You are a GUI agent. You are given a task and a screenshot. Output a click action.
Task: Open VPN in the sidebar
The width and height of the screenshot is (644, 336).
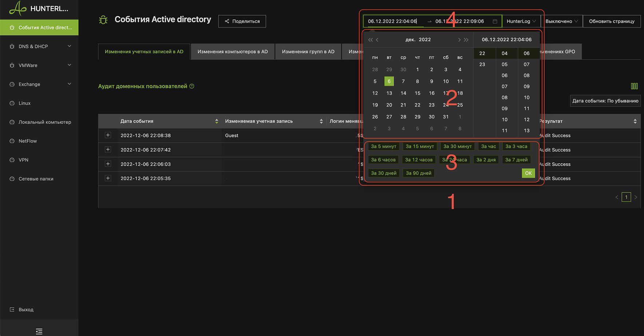coord(39,160)
